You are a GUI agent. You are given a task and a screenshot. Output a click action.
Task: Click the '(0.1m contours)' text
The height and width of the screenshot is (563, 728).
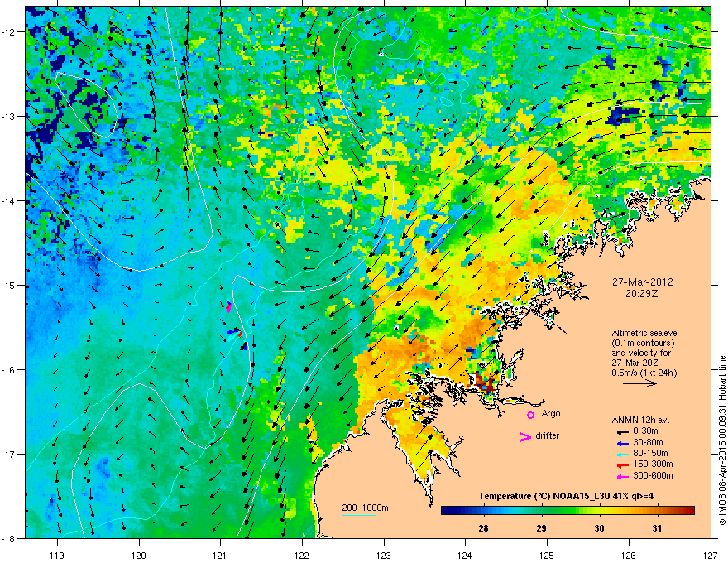pyautogui.click(x=643, y=344)
